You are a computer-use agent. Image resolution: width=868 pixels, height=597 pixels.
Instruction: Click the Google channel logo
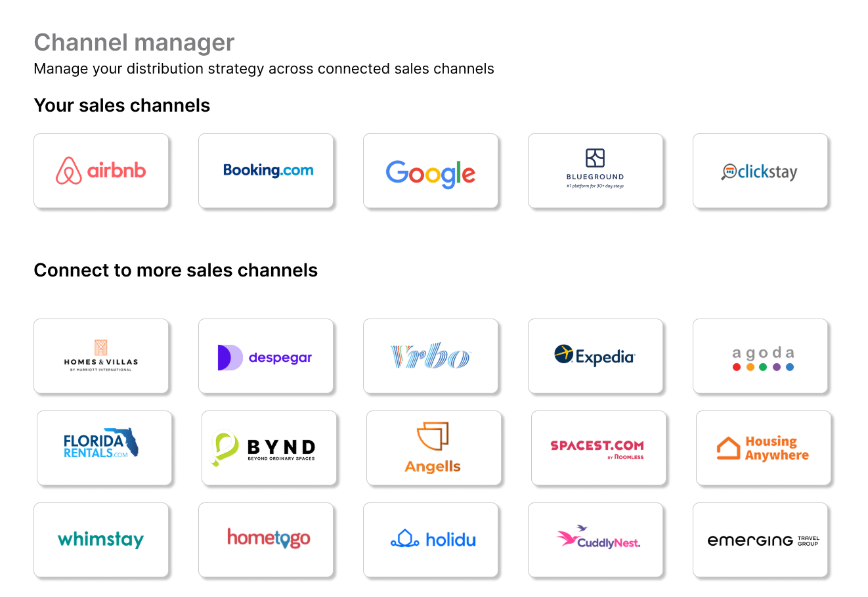click(x=431, y=171)
